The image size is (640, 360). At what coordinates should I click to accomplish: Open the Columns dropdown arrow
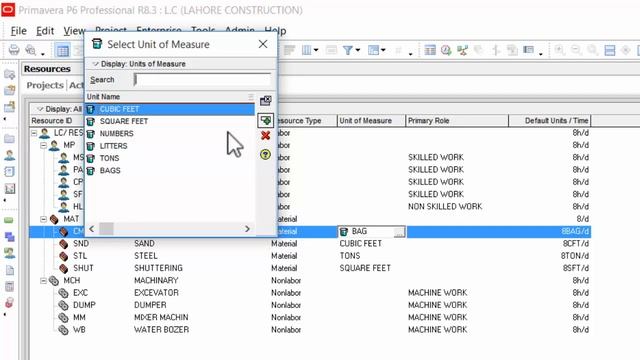316,51
